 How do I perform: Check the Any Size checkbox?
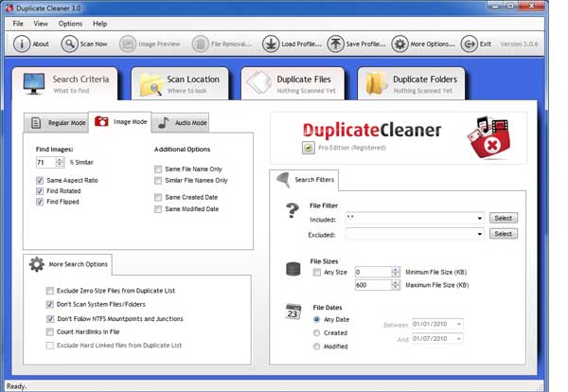pyautogui.click(x=317, y=273)
